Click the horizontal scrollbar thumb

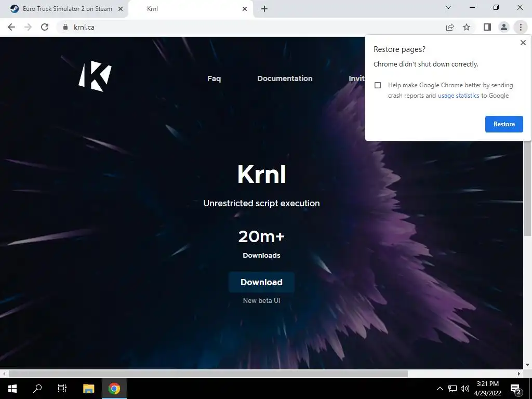tap(208, 374)
